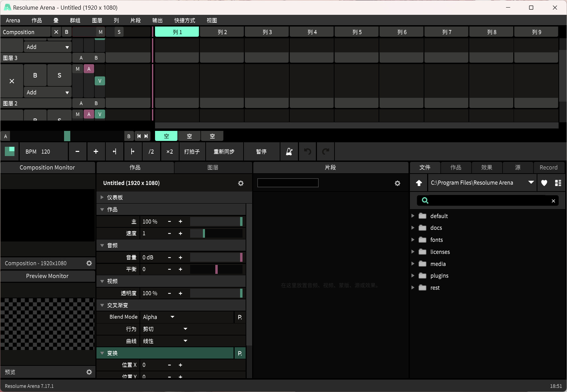
Task: Adjust the 主 master slider
Action: click(x=216, y=221)
